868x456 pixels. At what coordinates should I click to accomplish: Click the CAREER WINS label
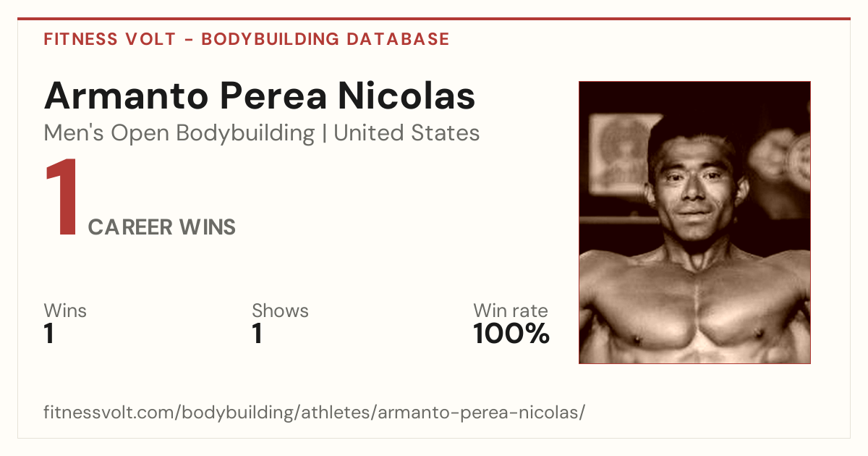162,227
